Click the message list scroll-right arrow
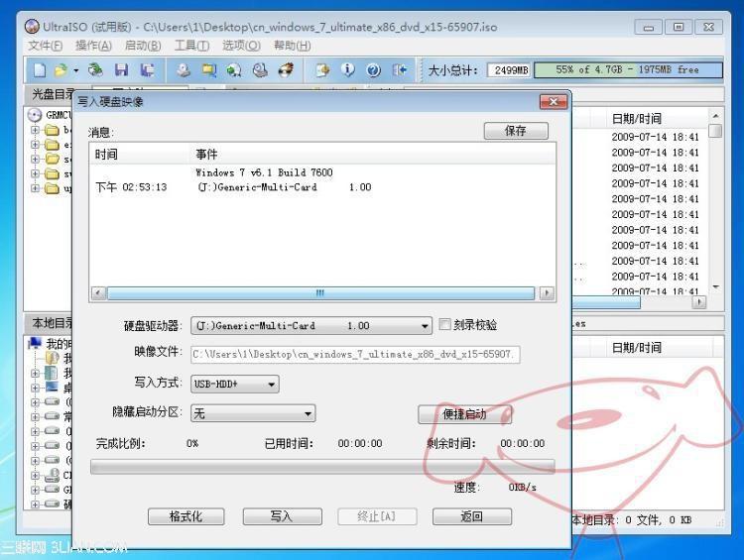 [x=547, y=293]
